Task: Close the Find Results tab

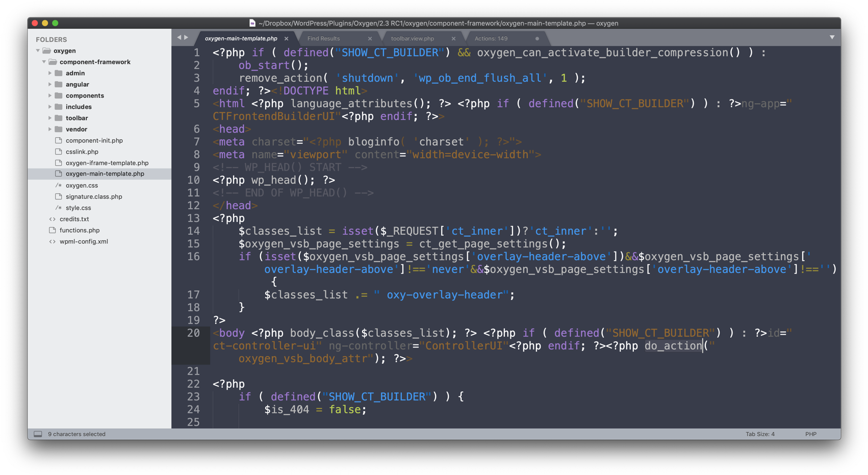Action: pyautogui.click(x=370, y=39)
